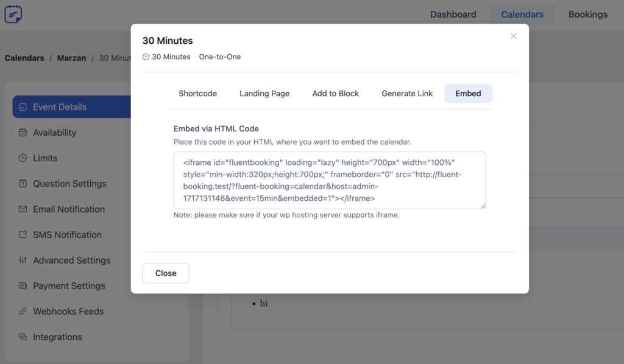The image size is (624, 364).
Task: Select the Add to Block tab
Action: pos(336,94)
